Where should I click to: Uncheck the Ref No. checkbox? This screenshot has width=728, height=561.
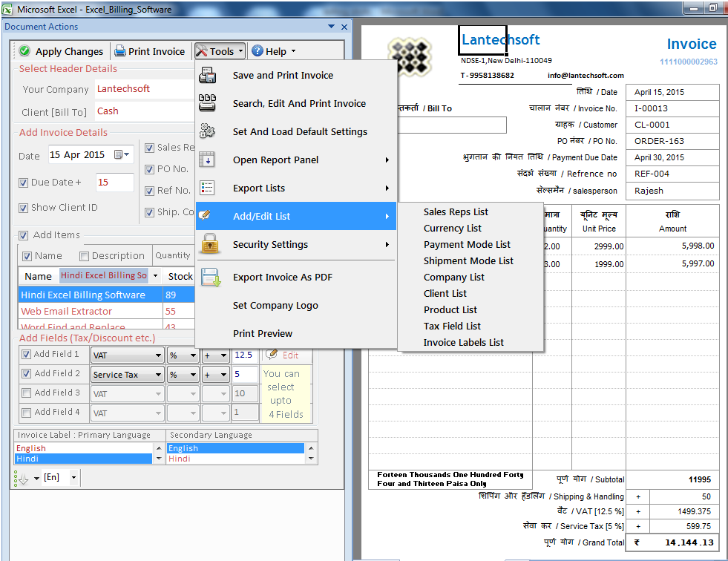(x=149, y=191)
